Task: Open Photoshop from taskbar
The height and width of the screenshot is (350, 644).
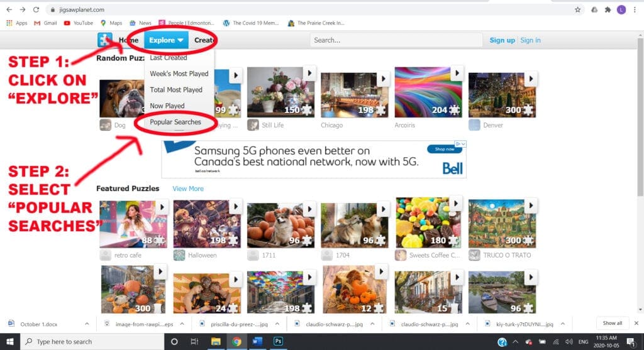Action: 278,341
